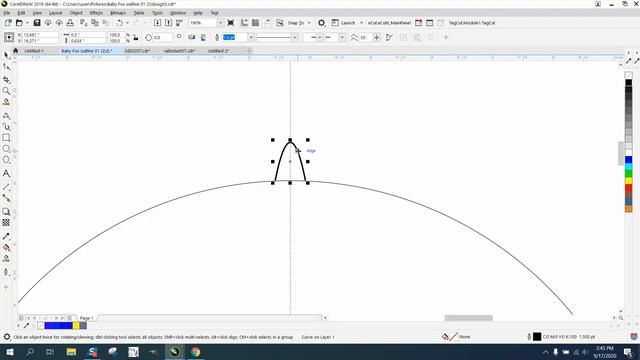Click the Mirror vertically icon
640x360 pixels.
point(203,38)
